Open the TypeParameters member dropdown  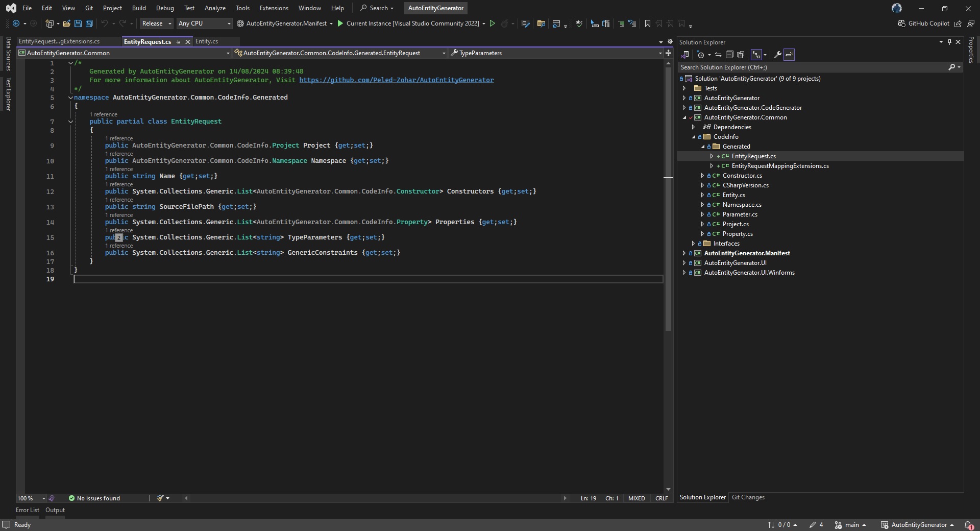click(555, 53)
